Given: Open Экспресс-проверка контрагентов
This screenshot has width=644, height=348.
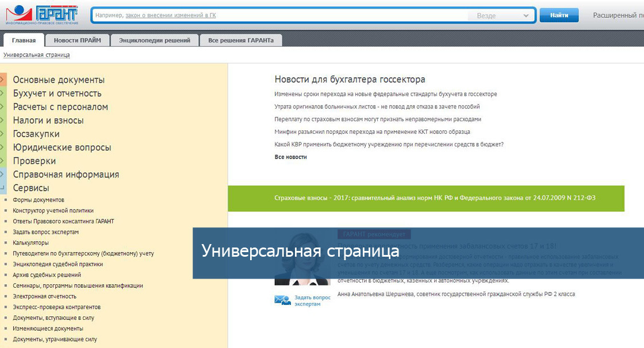Looking at the screenshot, I should coord(56,307).
